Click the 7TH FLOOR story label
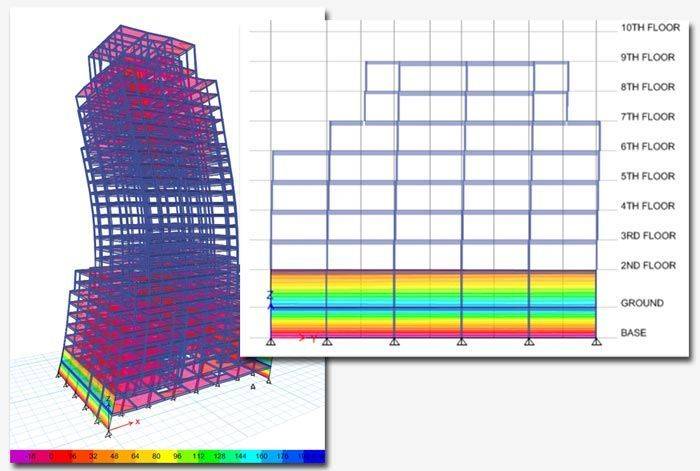The image size is (700, 471). 648,117
